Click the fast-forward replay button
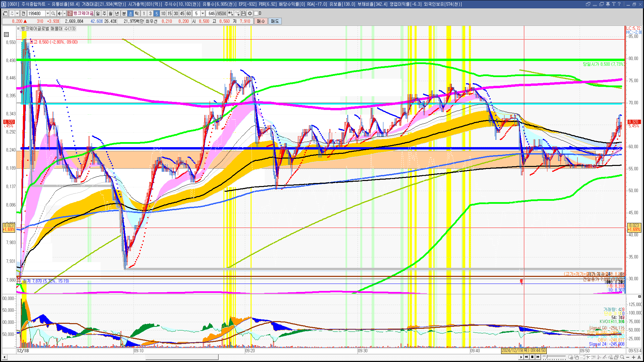The image size is (644, 362). (538, 357)
